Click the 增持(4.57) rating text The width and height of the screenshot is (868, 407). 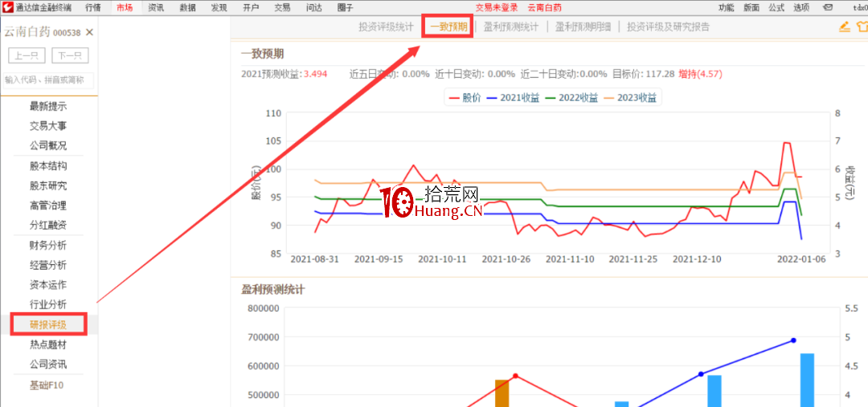point(700,74)
